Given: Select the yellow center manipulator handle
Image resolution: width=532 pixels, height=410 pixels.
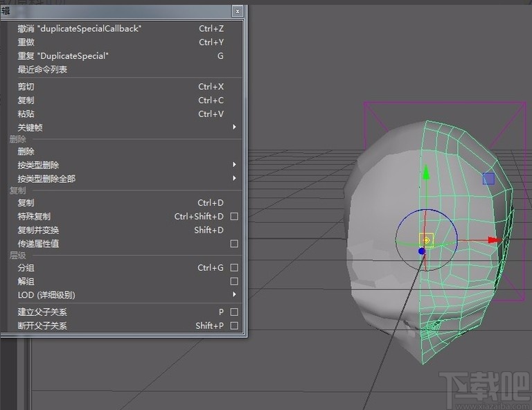Looking at the screenshot, I should tap(426, 240).
